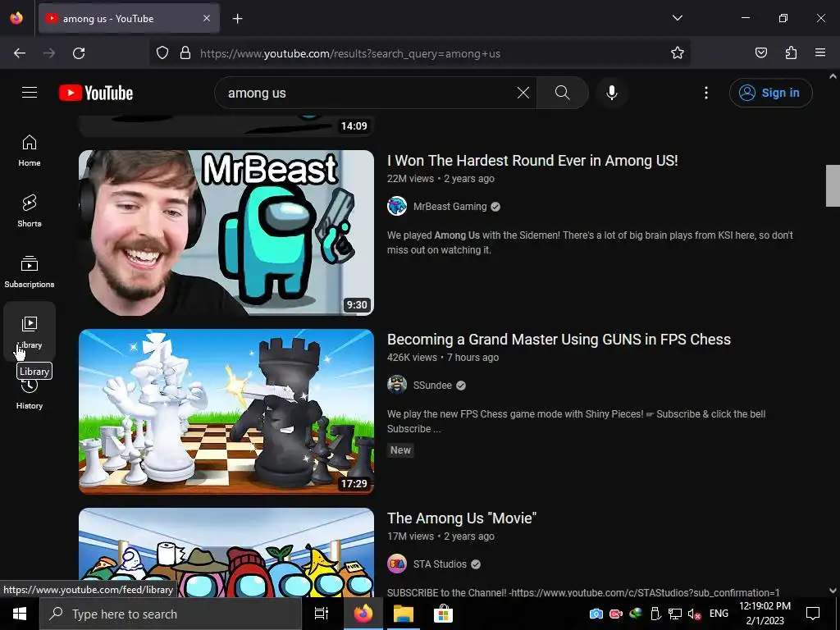This screenshot has width=840, height=630.
Task: Click the '17M views' text
Action: pyautogui.click(x=410, y=536)
